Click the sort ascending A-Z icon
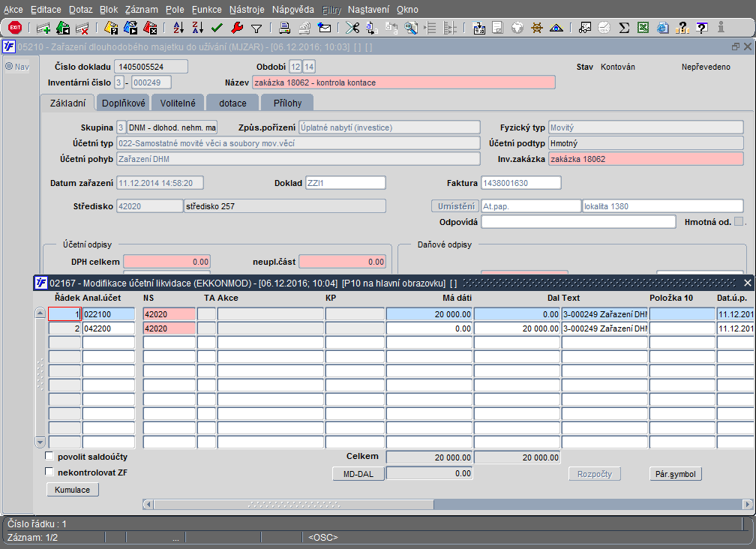Viewport: 756px width, 549px height. [x=178, y=28]
